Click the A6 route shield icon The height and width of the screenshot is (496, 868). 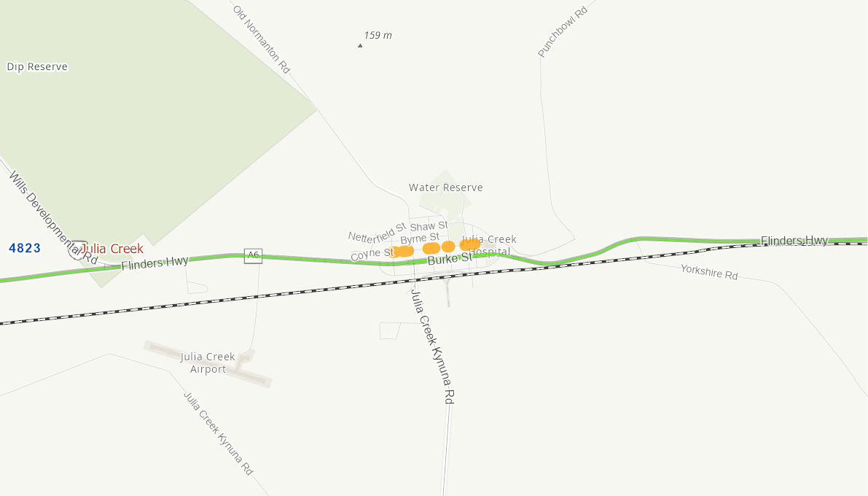point(253,255)
